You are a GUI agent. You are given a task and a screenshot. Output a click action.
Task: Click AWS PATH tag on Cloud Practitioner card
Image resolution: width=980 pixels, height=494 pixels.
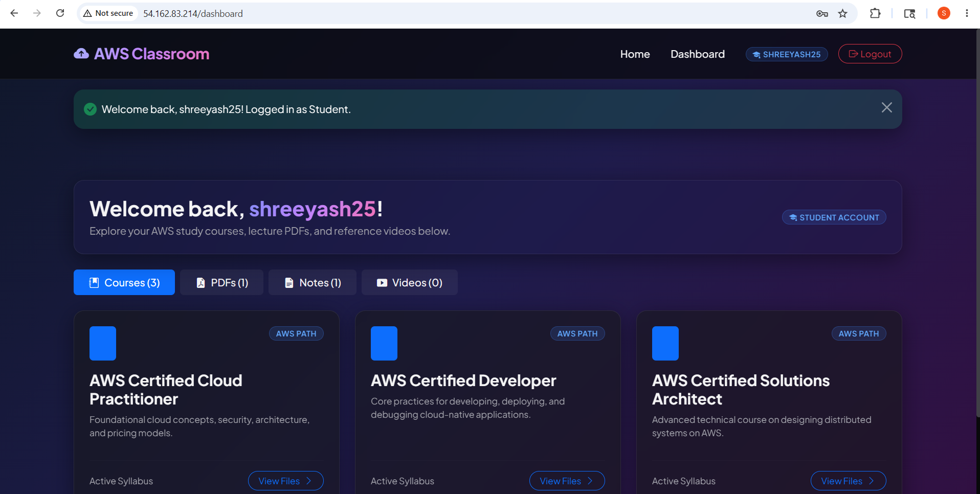pyautogui.click(x=296, y=333)
